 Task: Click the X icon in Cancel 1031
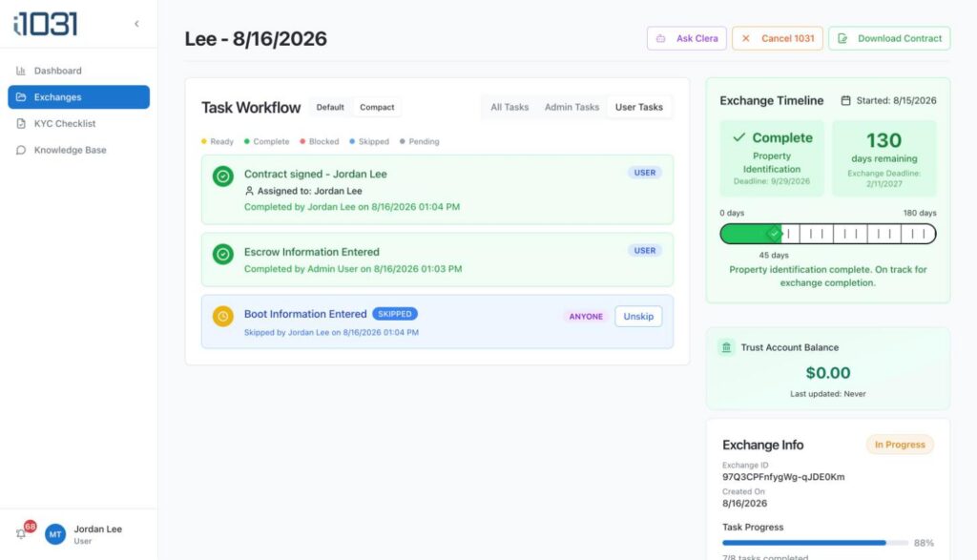pos(746,38)
